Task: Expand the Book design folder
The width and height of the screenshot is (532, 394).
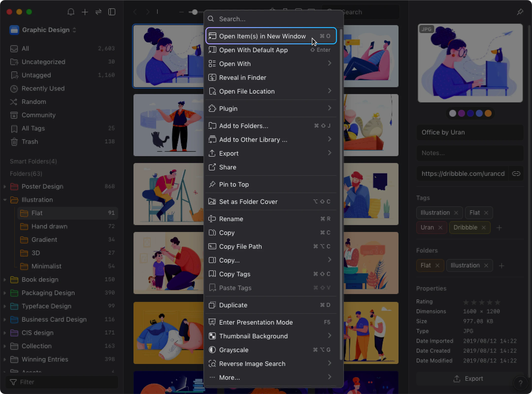Action: coord(5,279)
